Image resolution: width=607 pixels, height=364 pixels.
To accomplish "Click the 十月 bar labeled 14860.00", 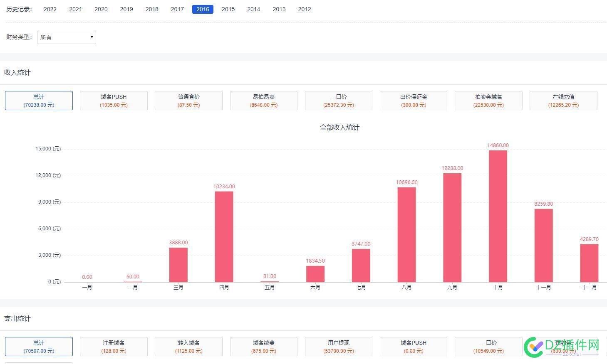I will (498, 216).
